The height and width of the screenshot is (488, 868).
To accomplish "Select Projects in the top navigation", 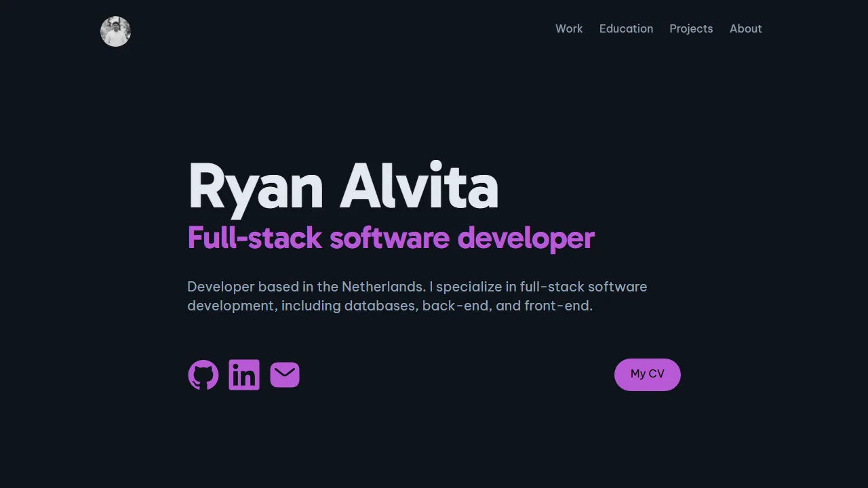I will pos(691,28).
